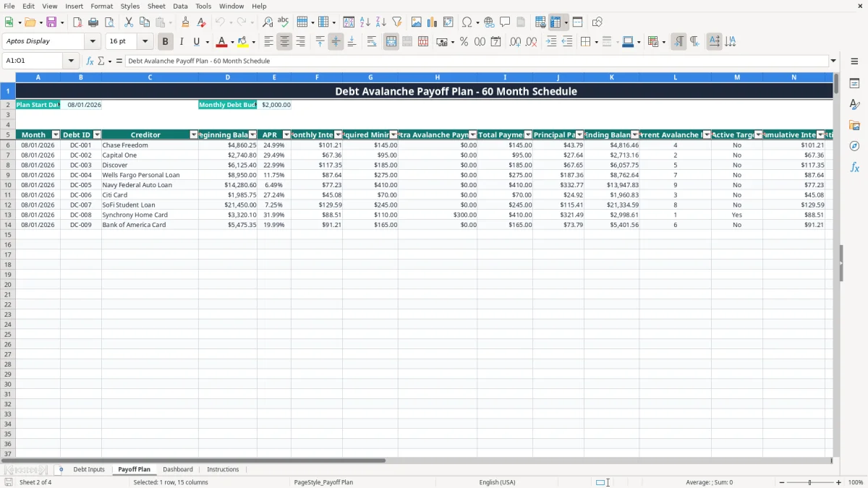Sort ascending icon
Viewport: 868px width, 488px height.
tap(365, 22)
